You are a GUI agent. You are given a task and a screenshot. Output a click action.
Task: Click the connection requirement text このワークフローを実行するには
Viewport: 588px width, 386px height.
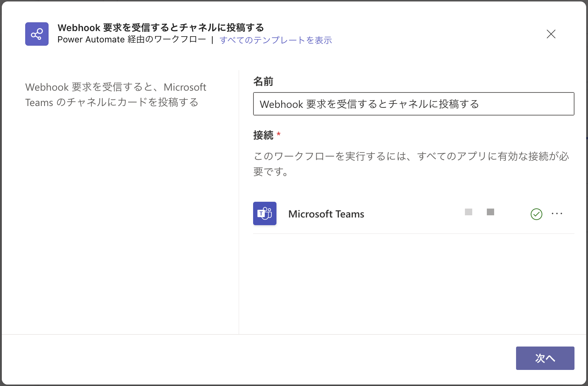point(411,164)
